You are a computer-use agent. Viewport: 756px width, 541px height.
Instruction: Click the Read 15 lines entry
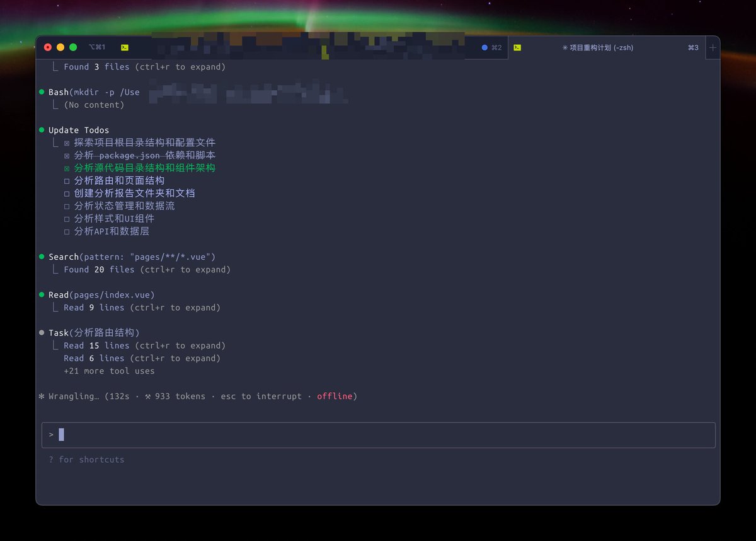point(144,346)
